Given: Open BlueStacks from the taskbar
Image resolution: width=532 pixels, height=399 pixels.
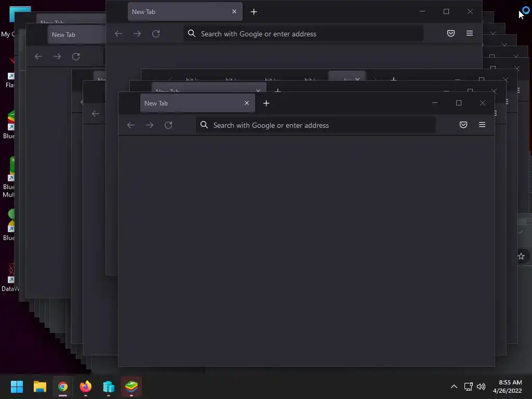Looking at the screenshot, I should (131, 387).
